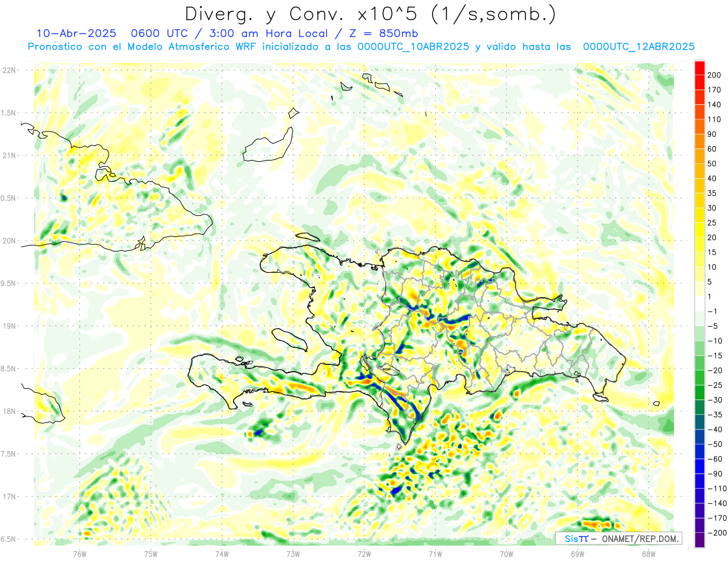Click the 20N latitude label
728x562 pixels.
(9, 241)
